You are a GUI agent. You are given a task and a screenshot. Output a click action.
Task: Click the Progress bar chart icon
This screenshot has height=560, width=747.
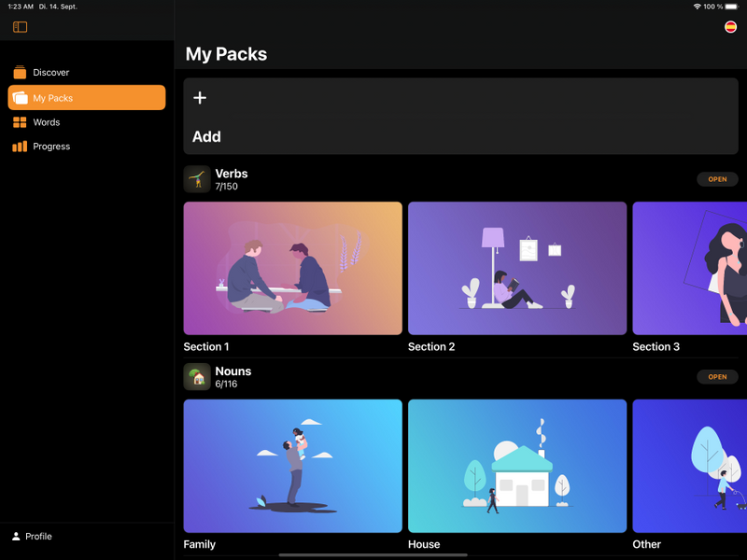tap(20, 147)
